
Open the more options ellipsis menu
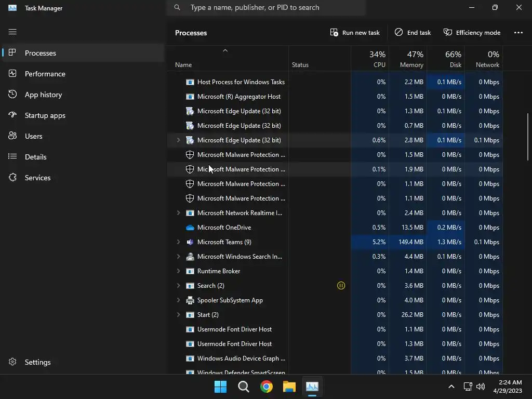point(518,33)
